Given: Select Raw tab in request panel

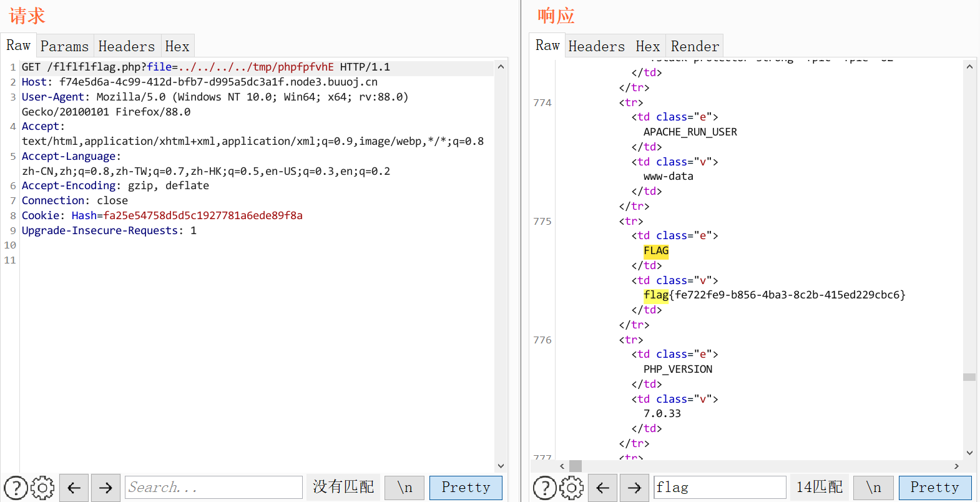Looking at the screenshot, I should [x=18, y=46].
